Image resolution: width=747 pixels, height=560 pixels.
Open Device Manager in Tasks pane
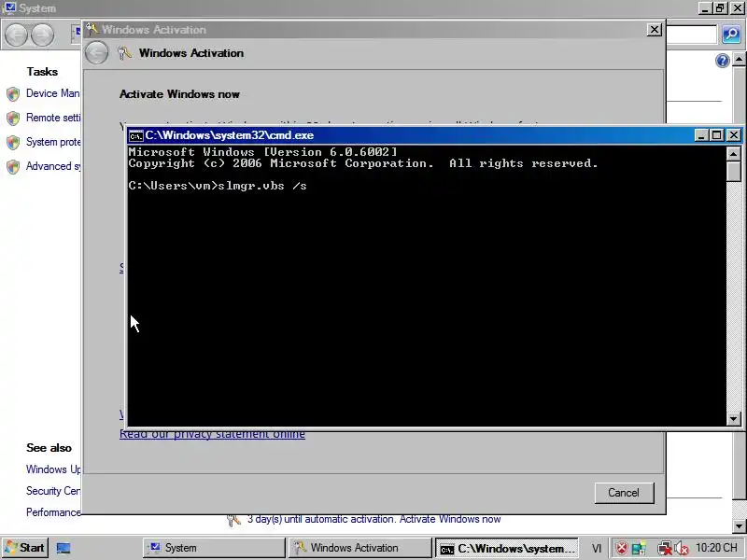click(53, 93)
